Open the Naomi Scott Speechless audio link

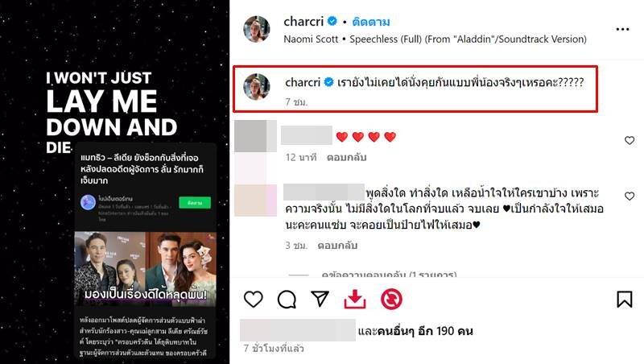point(435,39)
